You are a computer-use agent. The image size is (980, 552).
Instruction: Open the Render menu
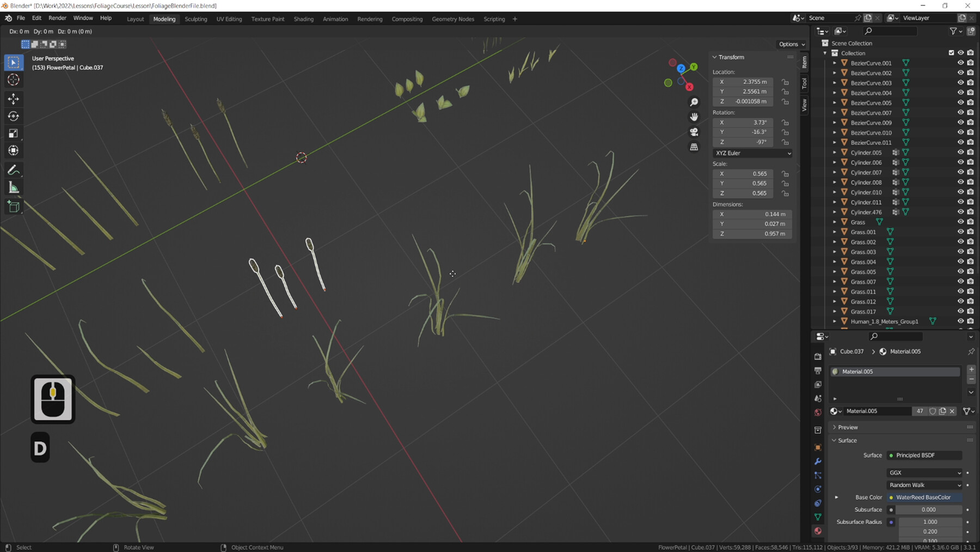tap(57, 17)
